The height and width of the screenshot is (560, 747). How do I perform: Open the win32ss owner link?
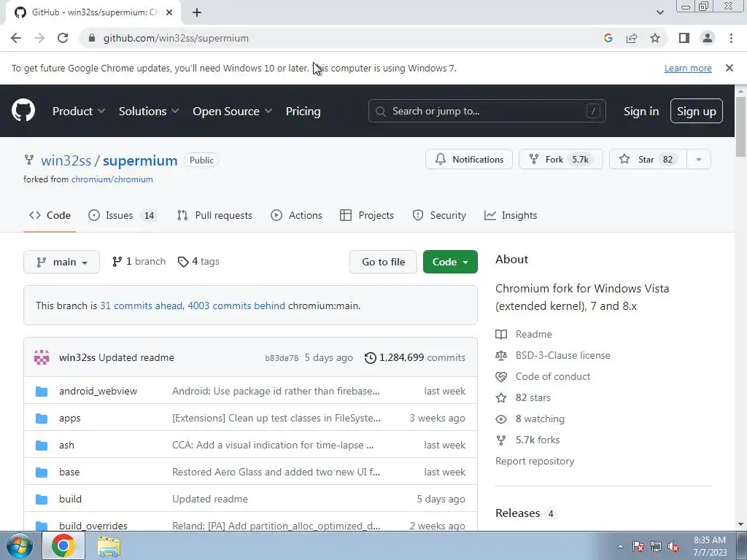(66, 160)
